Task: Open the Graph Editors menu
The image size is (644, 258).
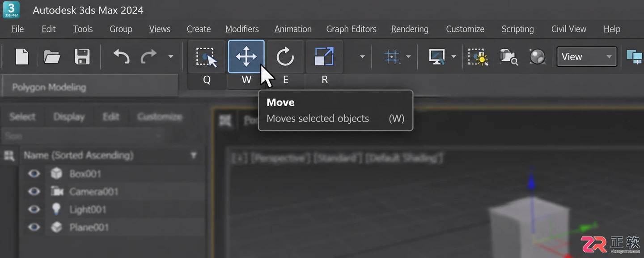Action: point(351,29)
